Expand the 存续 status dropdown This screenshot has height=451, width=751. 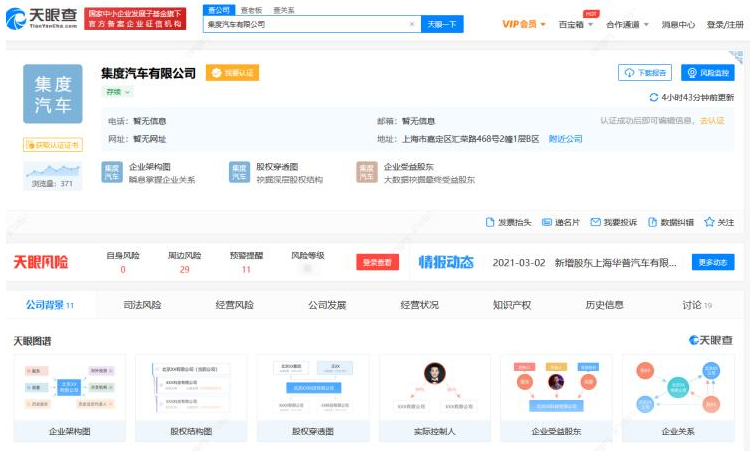118,92
